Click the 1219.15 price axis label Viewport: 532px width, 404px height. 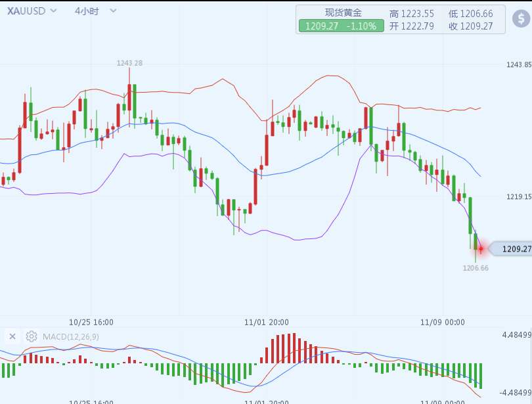click(x=518, y=196)
